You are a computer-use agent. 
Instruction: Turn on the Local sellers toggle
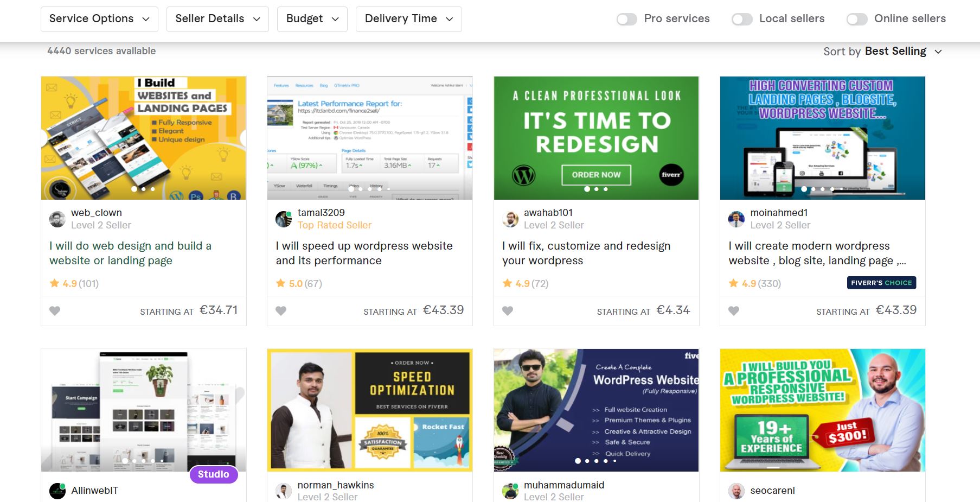(742, 19)
